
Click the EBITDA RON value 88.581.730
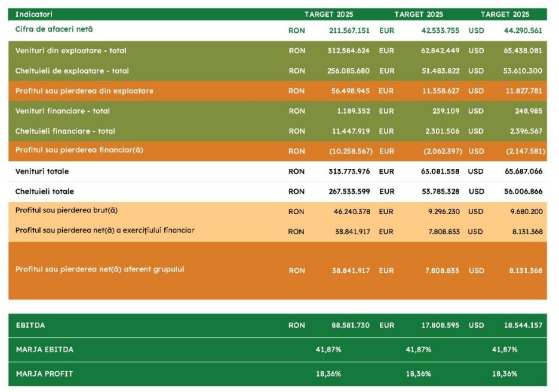tap(351, 326)
